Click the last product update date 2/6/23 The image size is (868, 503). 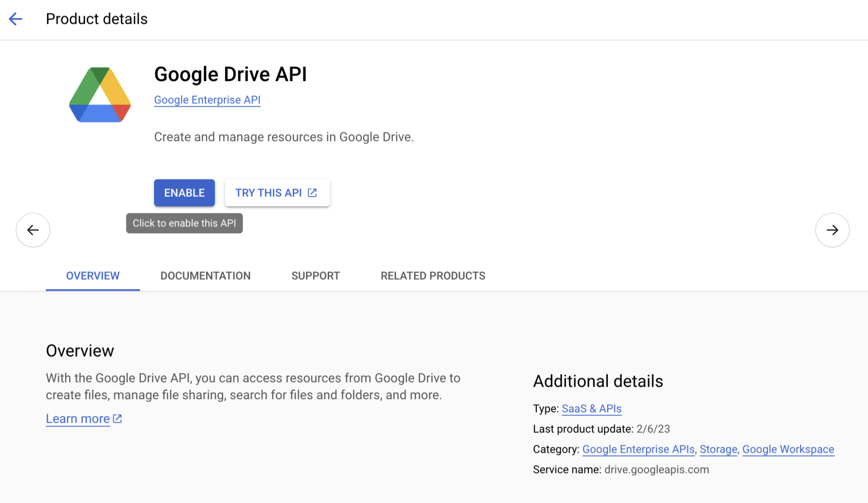653,429
